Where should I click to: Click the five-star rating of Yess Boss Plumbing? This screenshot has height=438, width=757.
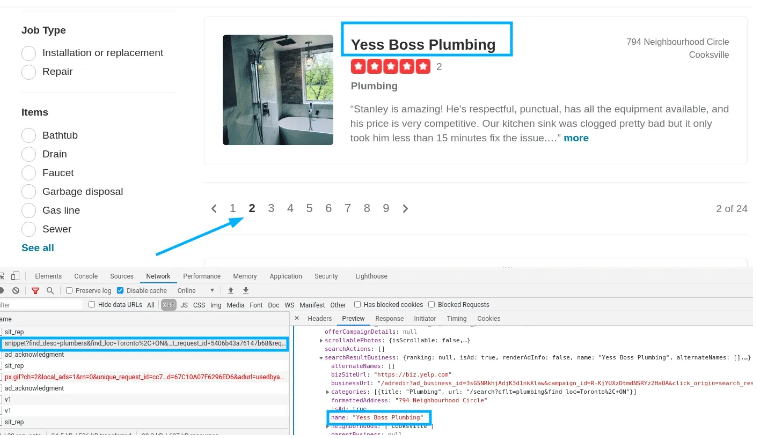(391, 67)
